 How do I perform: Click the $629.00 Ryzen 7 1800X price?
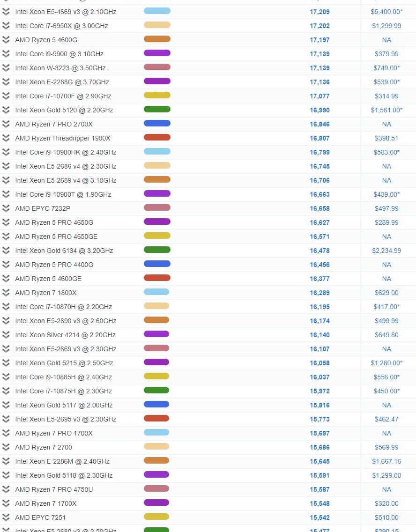click(x=386, y=293)
